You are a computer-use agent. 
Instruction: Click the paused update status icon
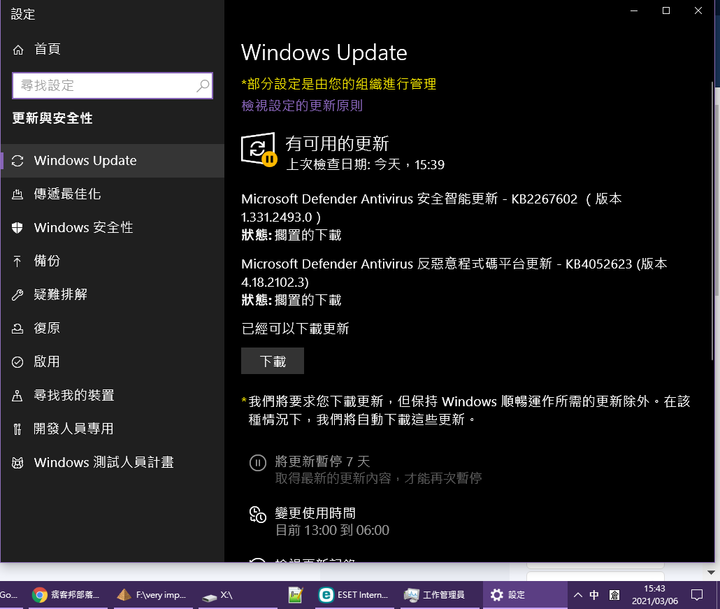point(259,150)
